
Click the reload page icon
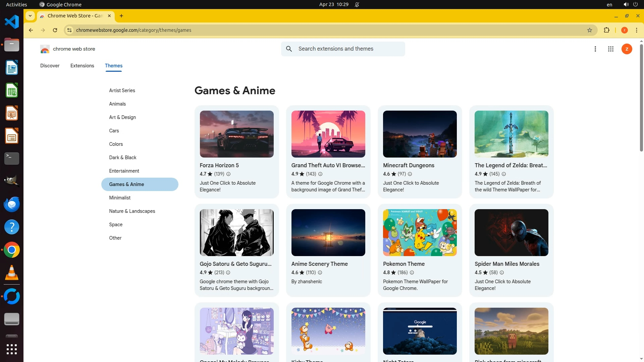pos(55,30)
